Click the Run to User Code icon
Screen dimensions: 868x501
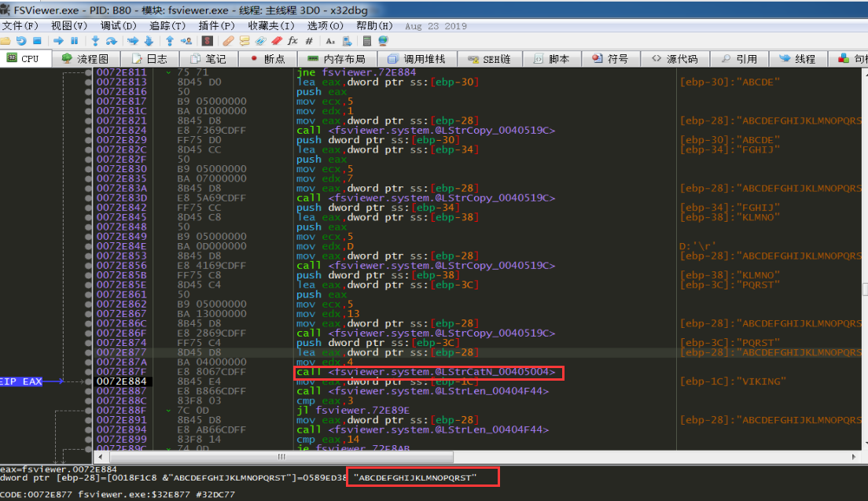(186, 41)
